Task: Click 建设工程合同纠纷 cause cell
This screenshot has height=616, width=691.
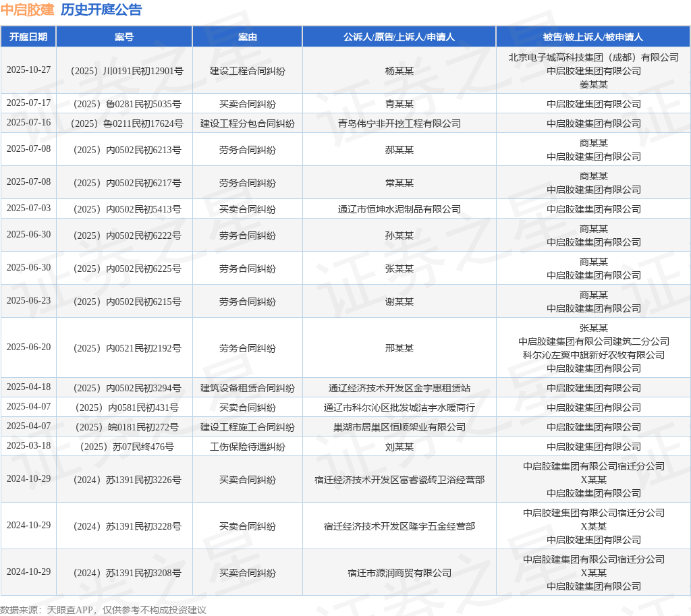Action: tap(247, 71)
